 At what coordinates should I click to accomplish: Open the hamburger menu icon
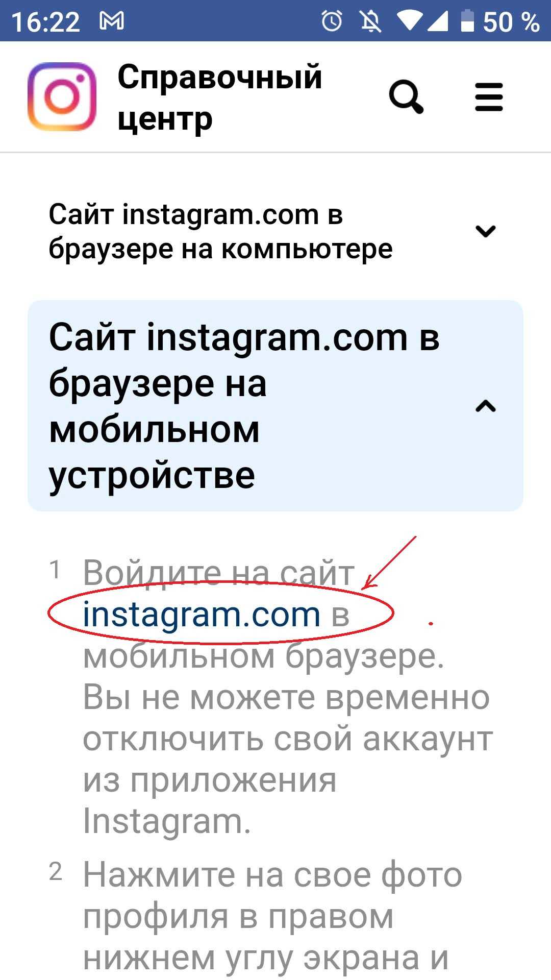coord(489,97)
